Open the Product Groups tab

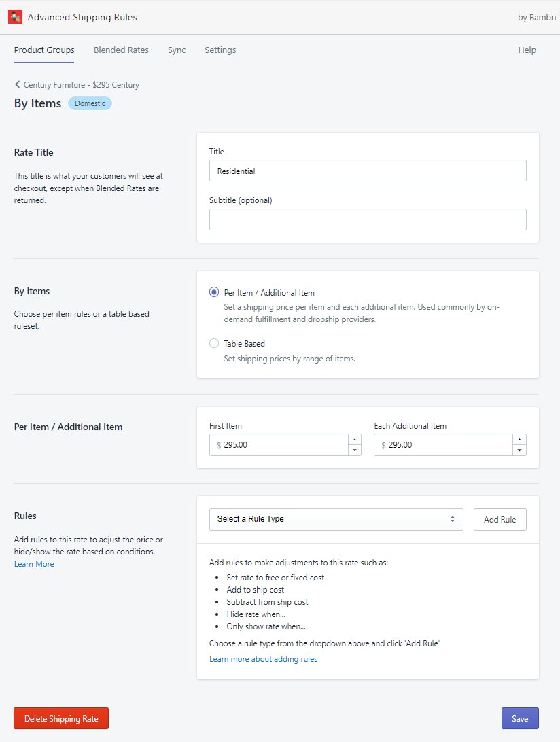click(x=44, y=50)
